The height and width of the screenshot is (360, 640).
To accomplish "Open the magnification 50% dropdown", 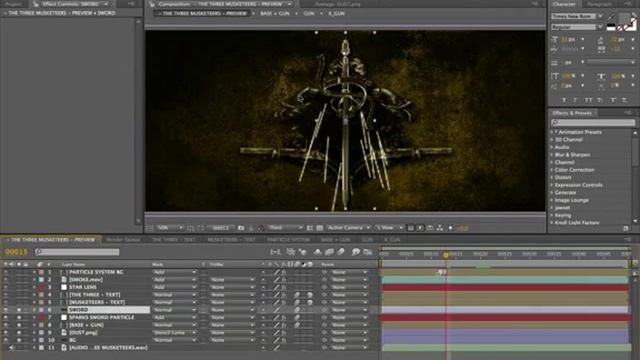I will (170, 228).
